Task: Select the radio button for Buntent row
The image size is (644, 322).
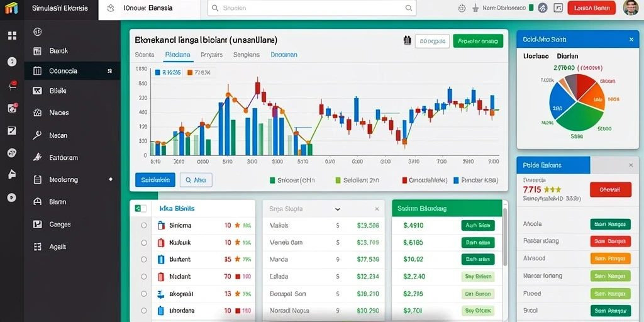Action: 144,260
